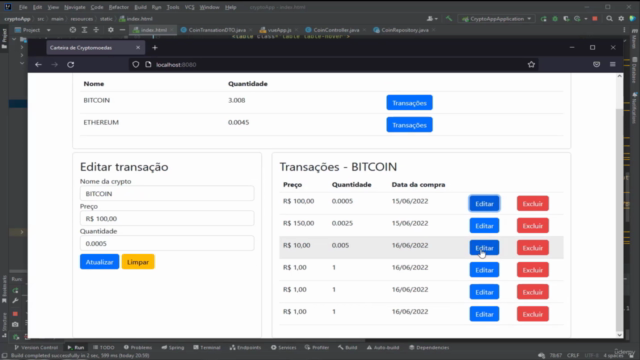
Task: Hide the Project panel with minus icon
Action: point(122,30)
